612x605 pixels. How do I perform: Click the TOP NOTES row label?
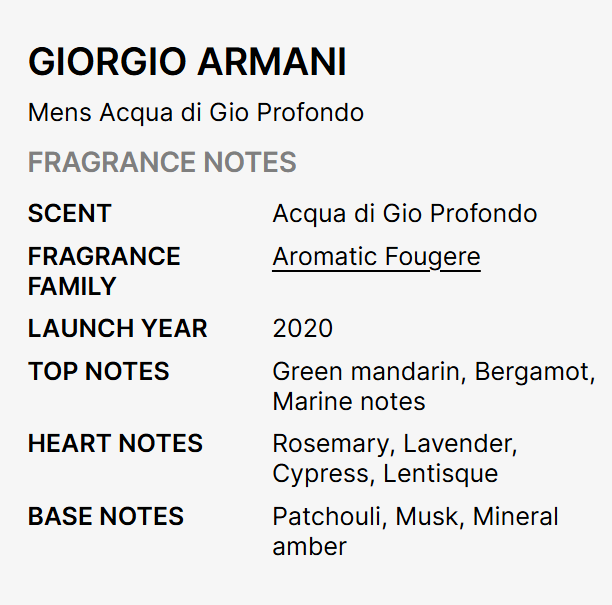99,372
